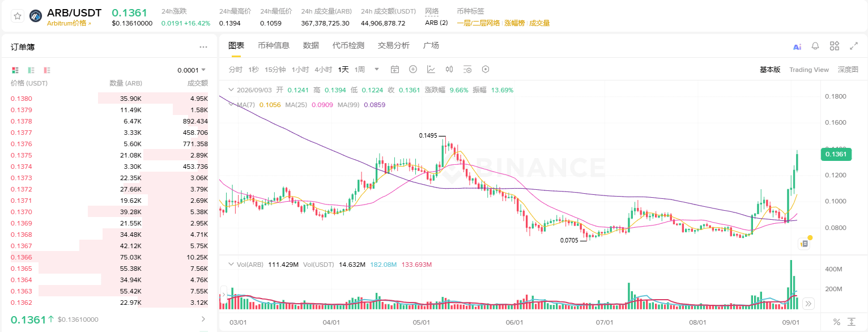The image size is (868, 332).
Task: Show both buy and sell orders view
Action: 15,70
